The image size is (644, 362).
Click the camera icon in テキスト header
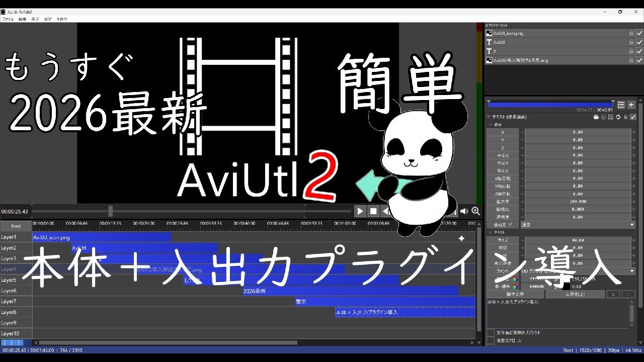click(x=596, y=117)
